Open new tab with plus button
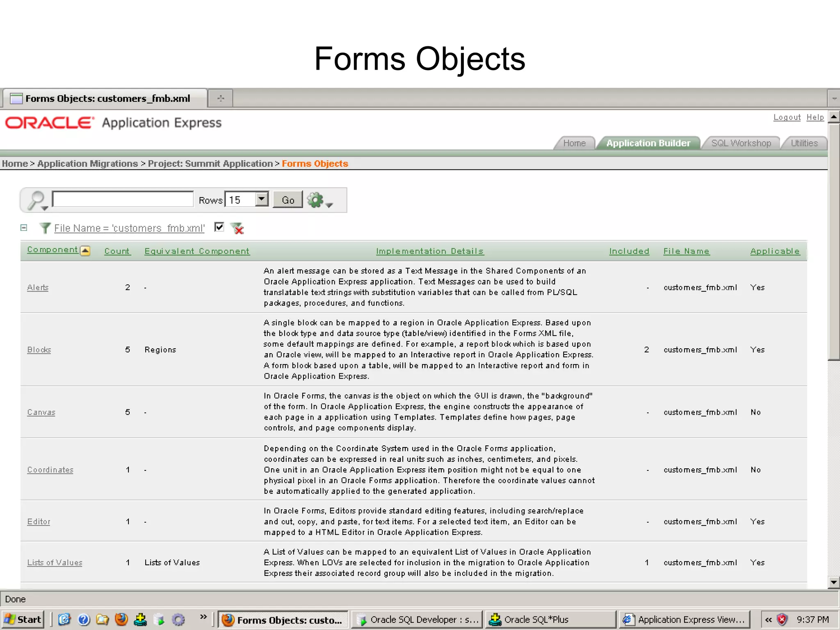Viewport: 840px width, 630px height. 221,98
